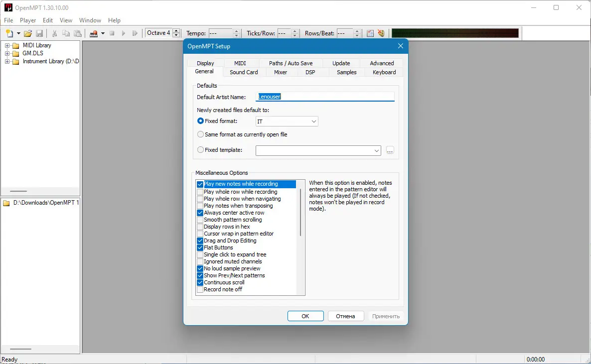This screenshot has height=364, width=591.
Task: Uncheck Drag and Drop Editing
Action: click(x=200, y=241)
